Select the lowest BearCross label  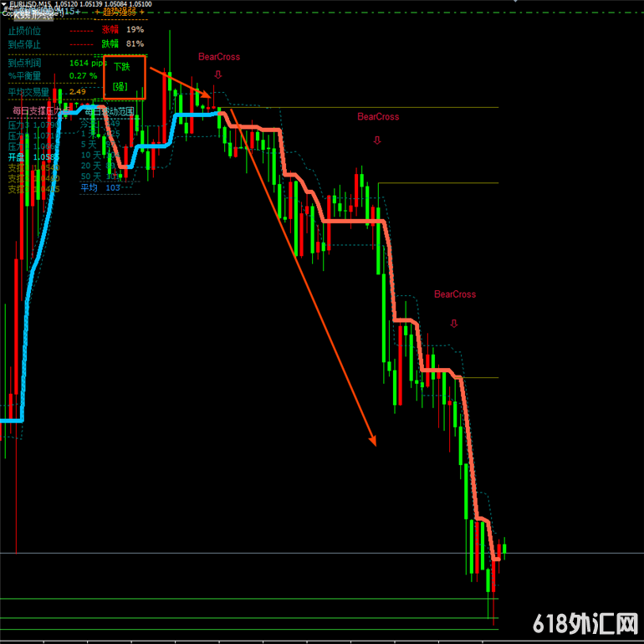tap(455, 294)
